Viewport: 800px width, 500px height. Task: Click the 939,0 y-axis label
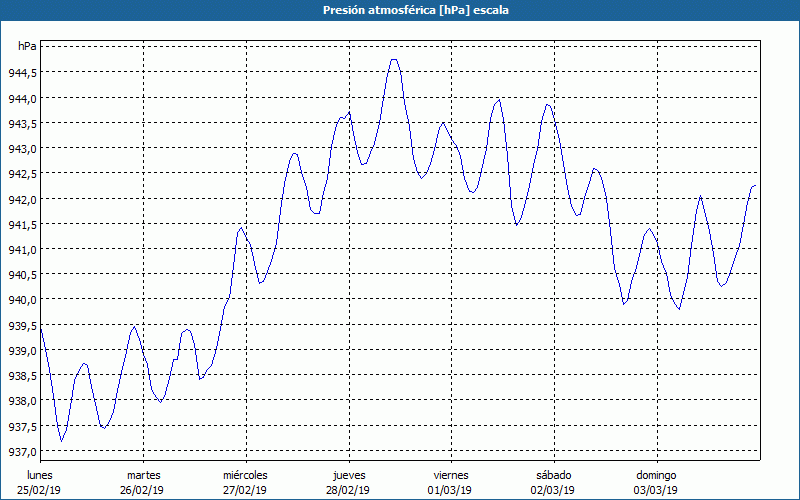pyautogui.click(x=22, y=350)
